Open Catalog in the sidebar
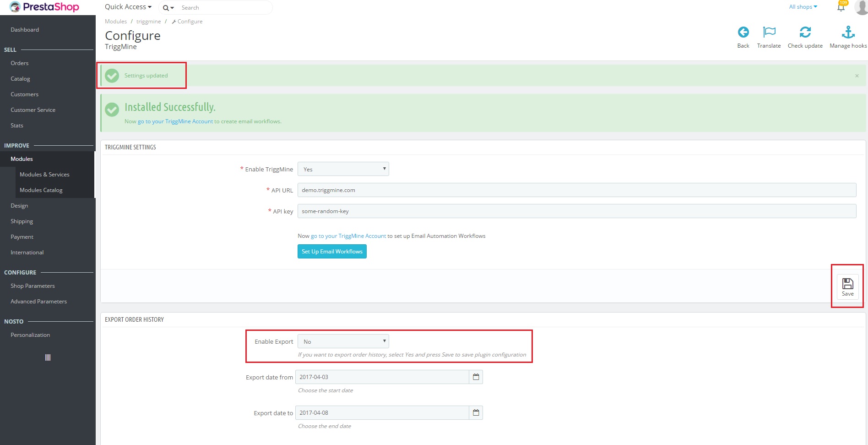Screen dimensions: 868x445 (20, 79)
